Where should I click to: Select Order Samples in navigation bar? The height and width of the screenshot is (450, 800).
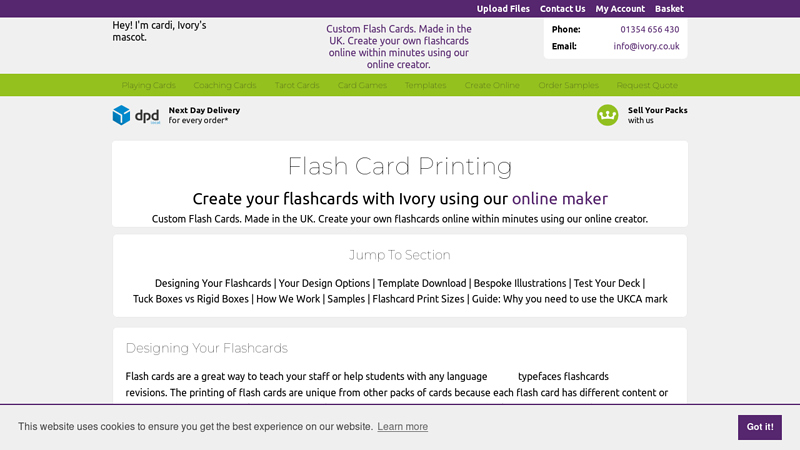(x=568, y=85)
